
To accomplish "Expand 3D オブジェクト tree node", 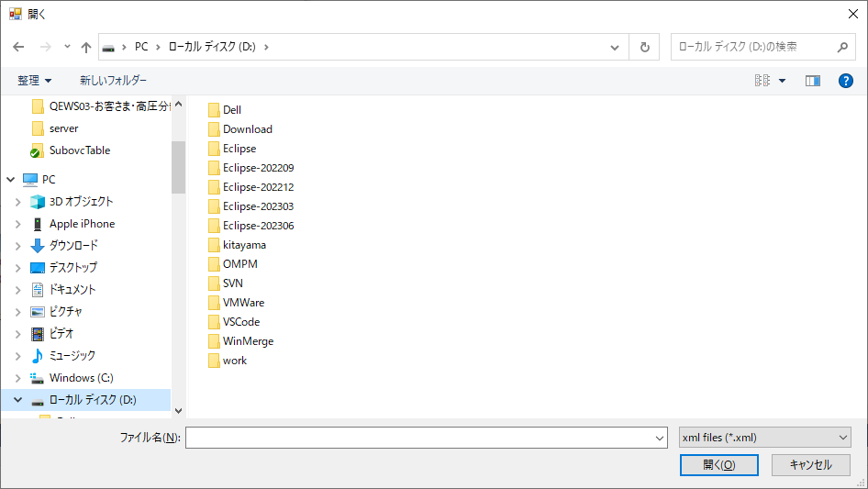I will coord(17,202).
